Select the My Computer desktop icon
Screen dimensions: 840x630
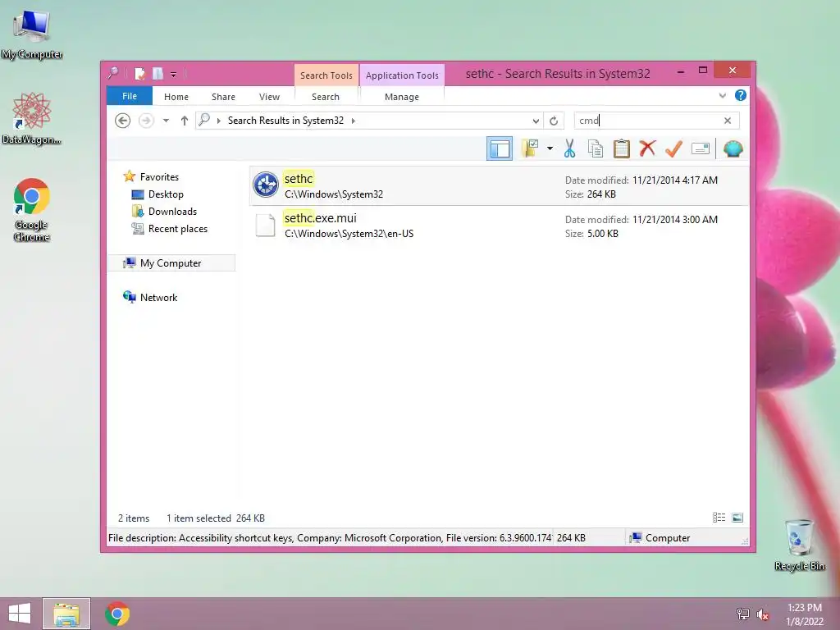coord(32,34)
